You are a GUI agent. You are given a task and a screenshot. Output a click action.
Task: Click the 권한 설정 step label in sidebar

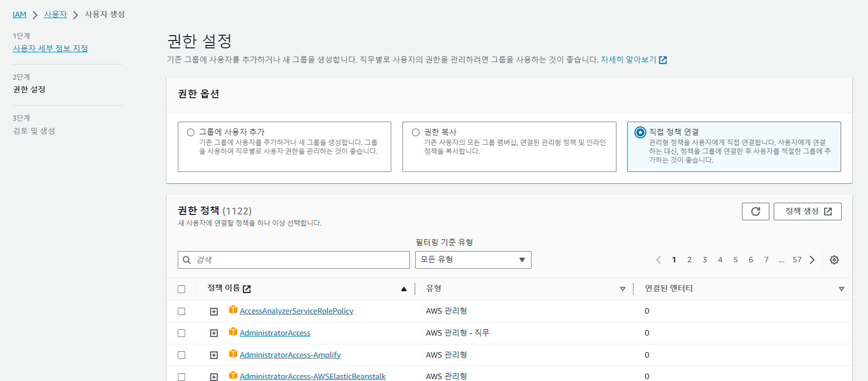click(29, 89)
